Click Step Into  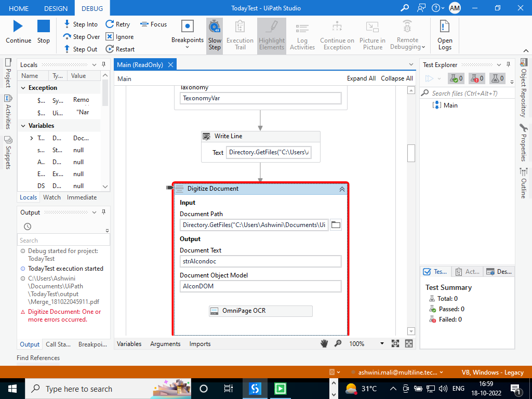pos(81,24)
